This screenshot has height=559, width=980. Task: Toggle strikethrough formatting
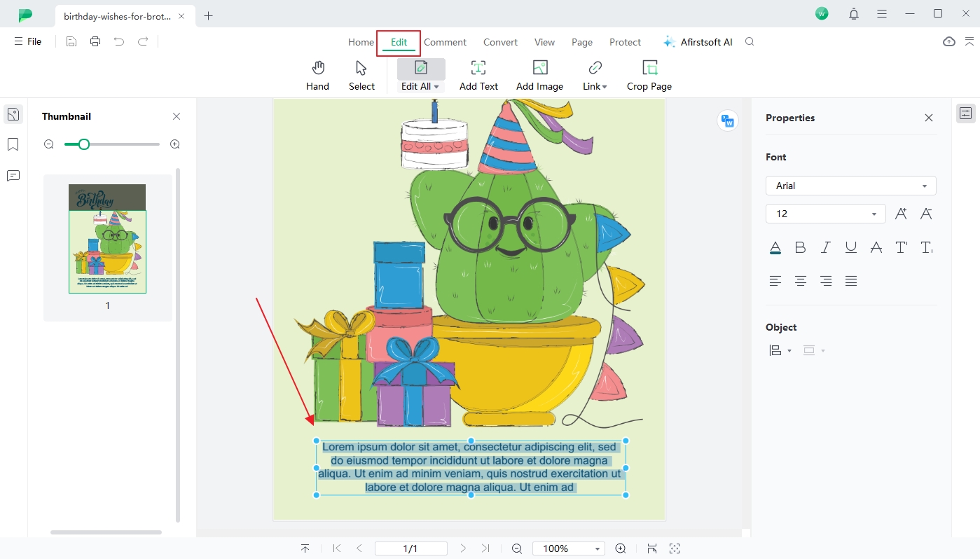click(876, 247)
